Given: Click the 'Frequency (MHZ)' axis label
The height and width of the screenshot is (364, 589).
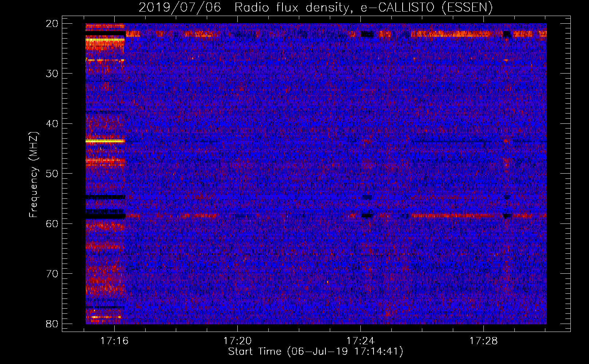Looking at the screenshot, I should click(x=33, y=175).
